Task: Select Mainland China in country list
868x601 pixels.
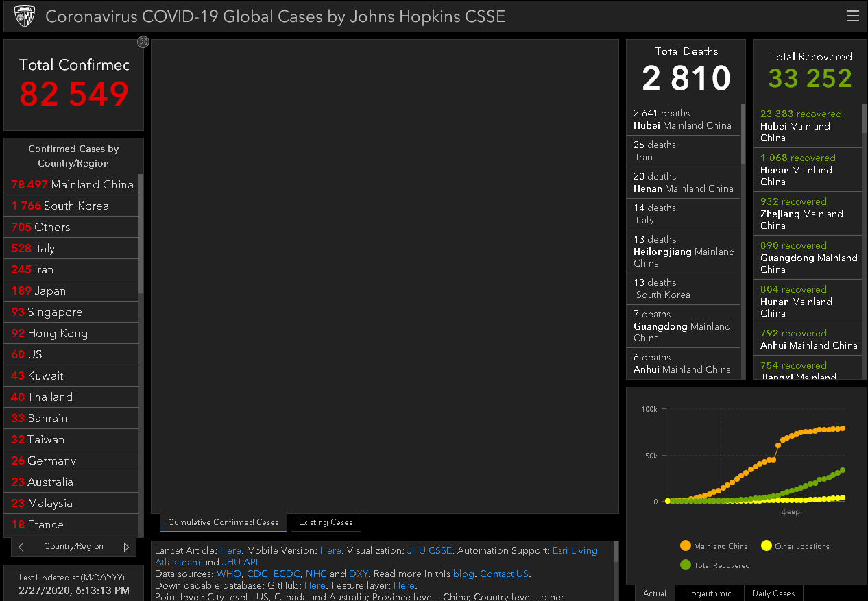Action: tap(71, 184)
